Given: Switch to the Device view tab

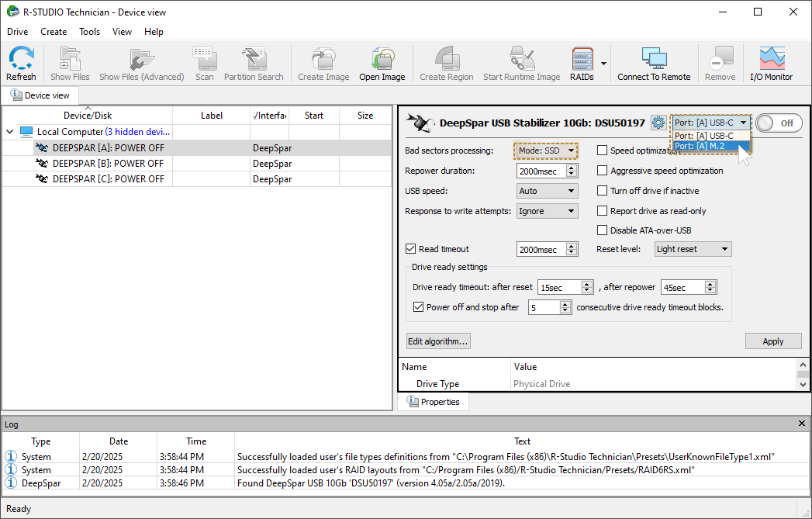Looking at the screenshot, I should 40,95.
